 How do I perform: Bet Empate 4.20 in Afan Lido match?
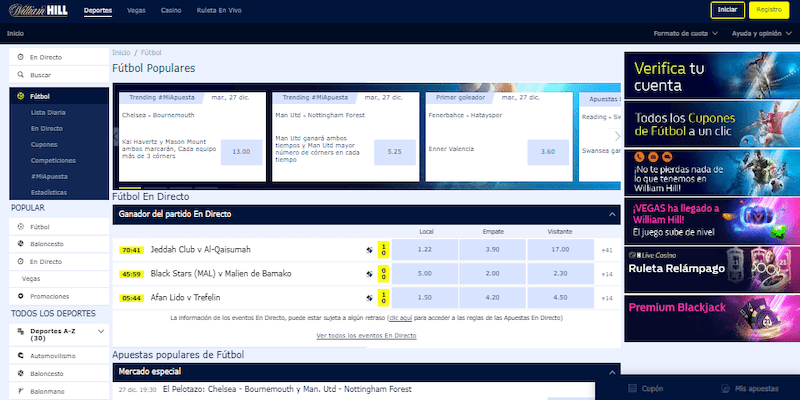[x=492, y=297]
